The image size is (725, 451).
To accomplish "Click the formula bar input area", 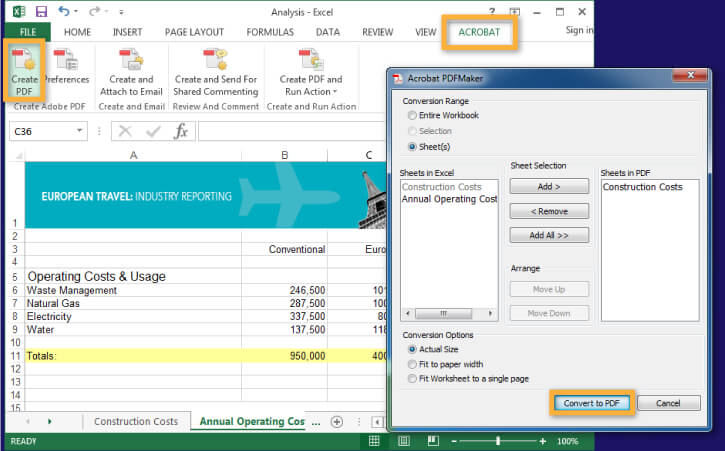I will pos(292,131).
